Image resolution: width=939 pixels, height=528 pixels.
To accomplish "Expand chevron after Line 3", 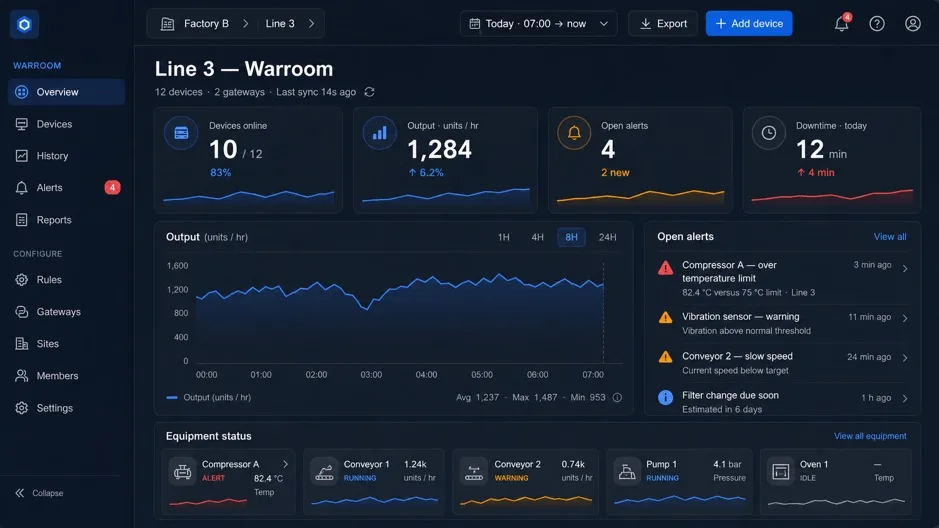I will [x=311, y=23].
